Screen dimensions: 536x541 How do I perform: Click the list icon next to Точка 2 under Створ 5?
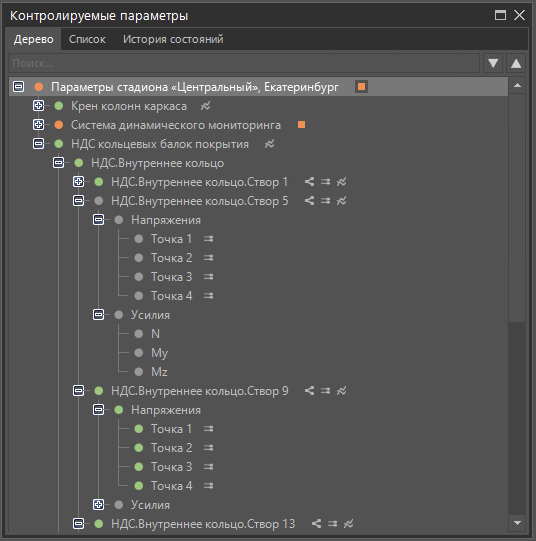(208, 258)
